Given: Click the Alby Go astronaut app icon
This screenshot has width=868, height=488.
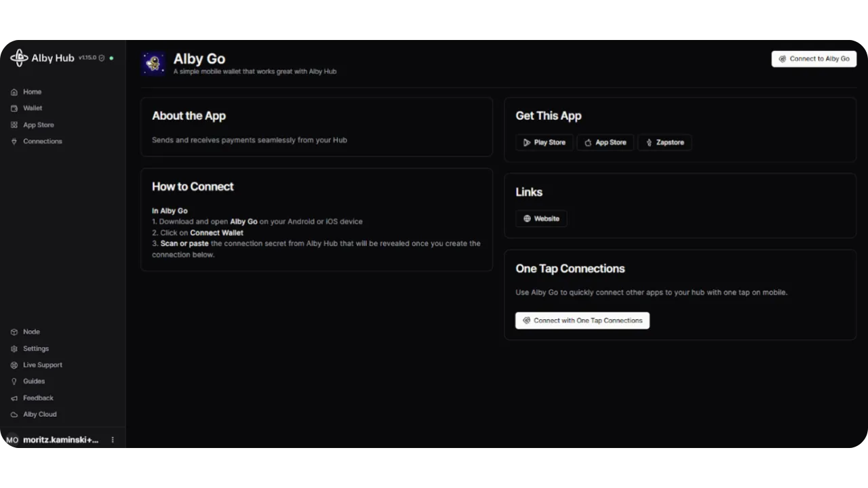Looking at the screenshot, I should click(x=154, y=64).
